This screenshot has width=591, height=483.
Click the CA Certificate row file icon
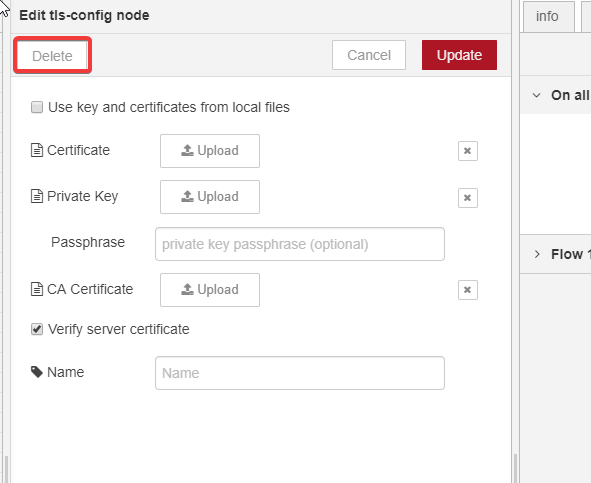(x=37, y=289)
